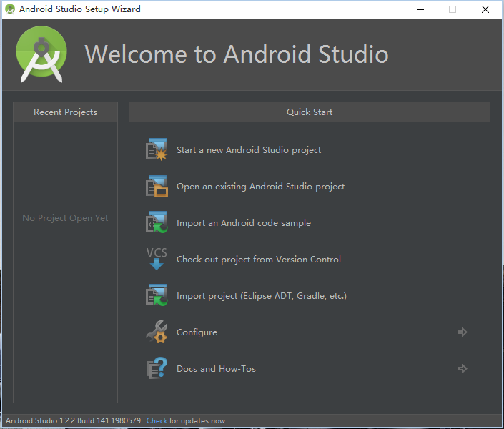The image size is (504, 429).
Task: Open an existing Android Studio project
Action: tap(260, 187)
